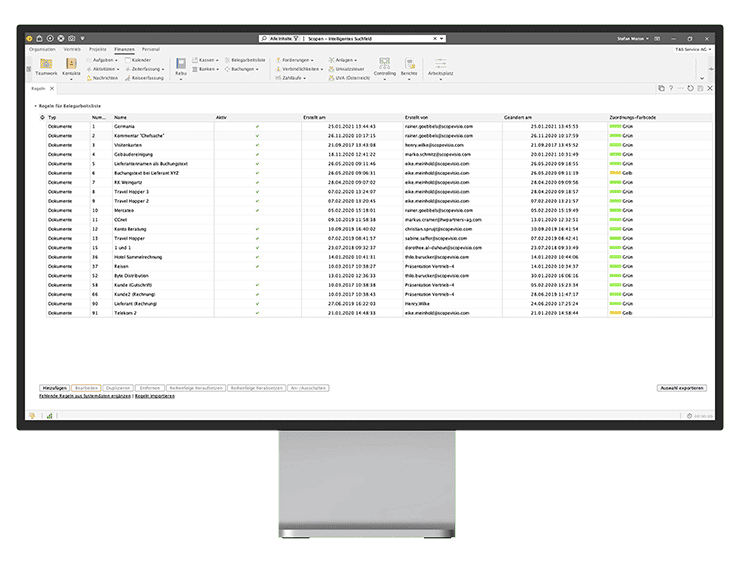Select the Finanzen ribbon tab
The width and height of the screenshot is (740, 563).
124,49
